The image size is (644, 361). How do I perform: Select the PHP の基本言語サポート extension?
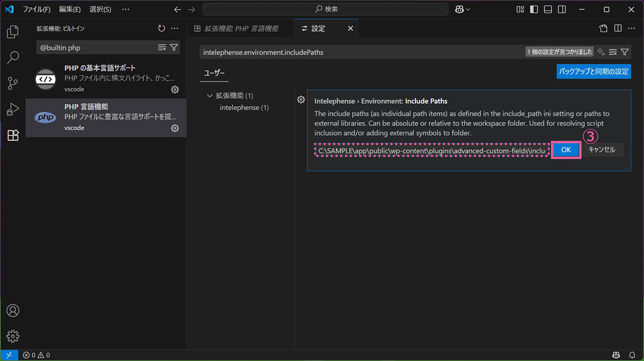click(x=106, y=79)
